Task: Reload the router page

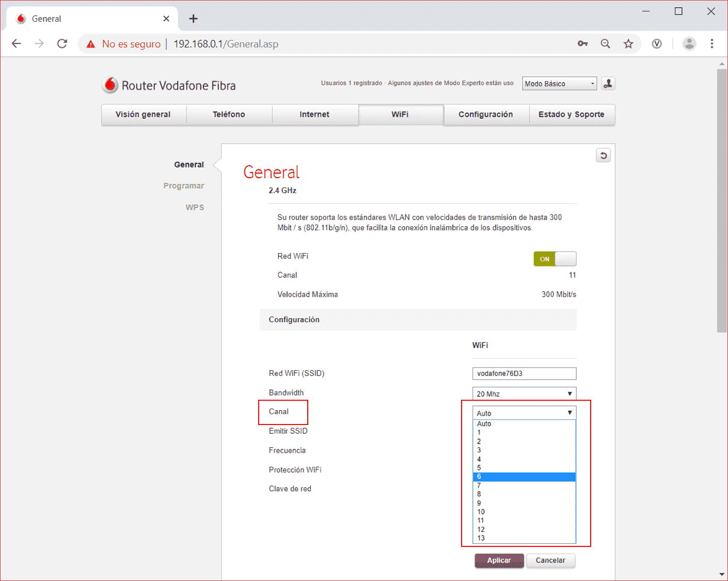Action: point(62,44)
